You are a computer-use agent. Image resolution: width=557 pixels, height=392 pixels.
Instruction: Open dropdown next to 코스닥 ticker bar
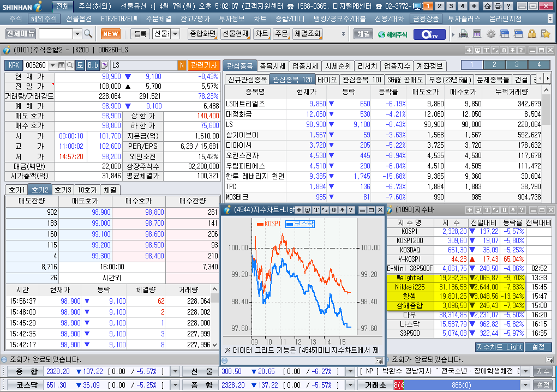pos(175,385)
